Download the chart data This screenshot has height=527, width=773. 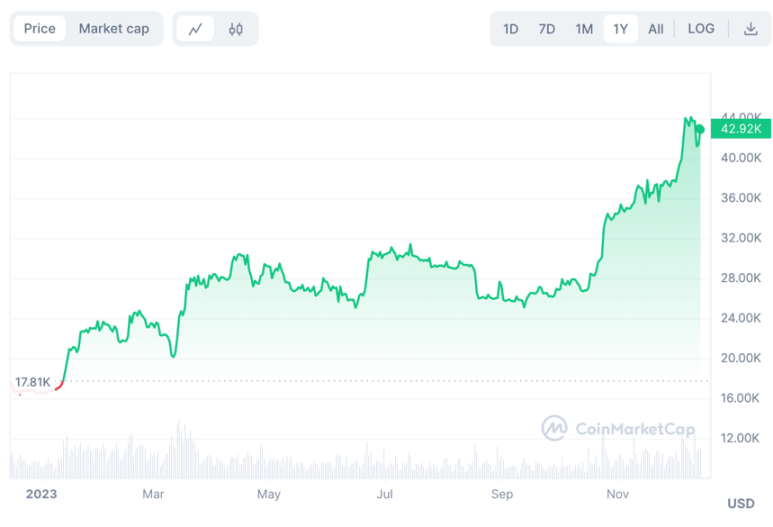click(x=750, y=29)
